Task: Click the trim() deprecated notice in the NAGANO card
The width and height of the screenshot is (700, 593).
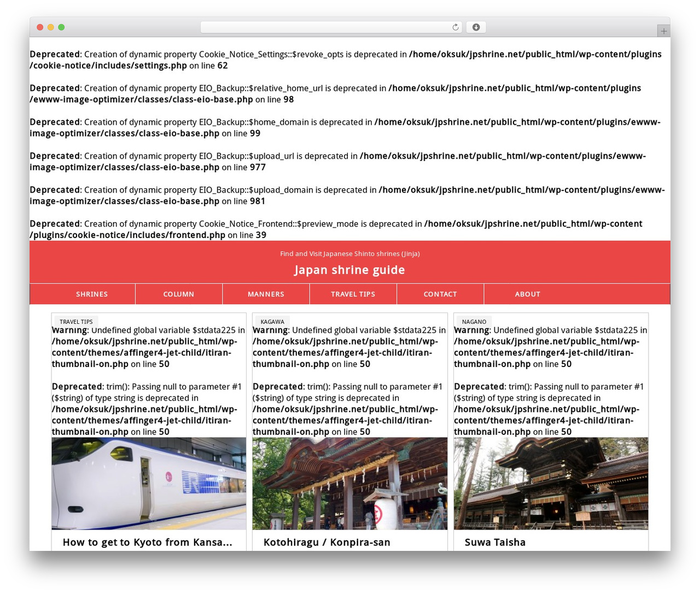Action: [x=550, y=409]
